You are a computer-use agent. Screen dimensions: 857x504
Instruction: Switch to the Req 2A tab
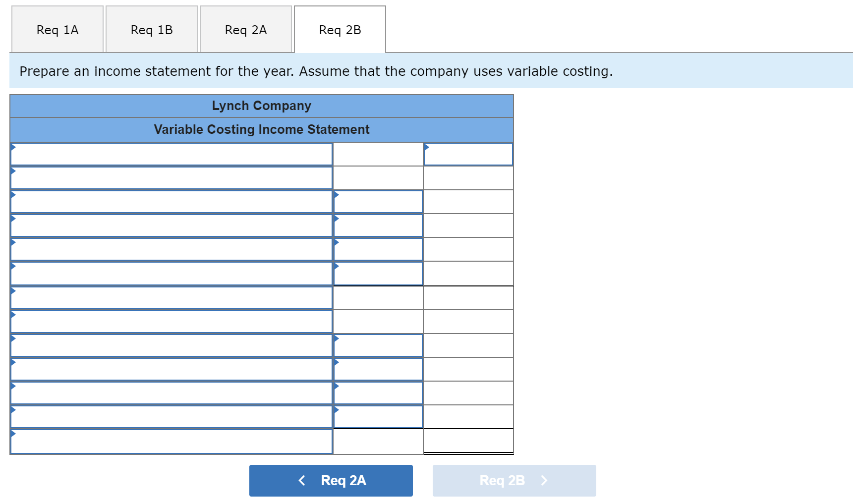coord(245,29)
